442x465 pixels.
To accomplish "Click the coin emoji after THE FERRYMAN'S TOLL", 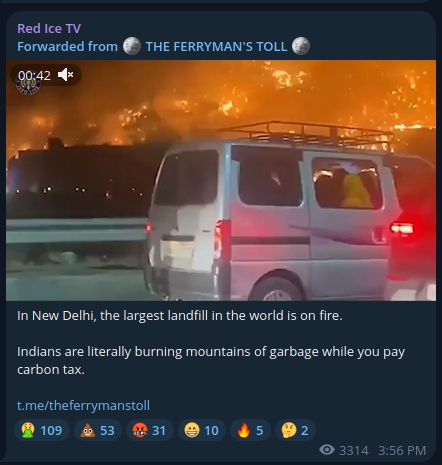I will (301, 46).
